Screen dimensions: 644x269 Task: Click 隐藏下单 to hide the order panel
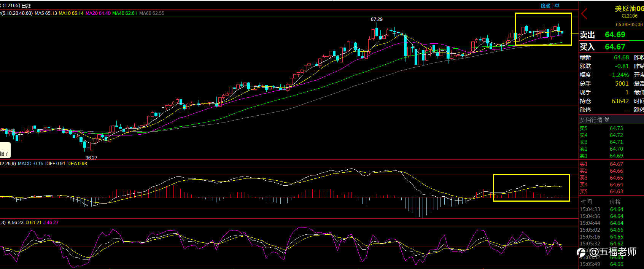click(x=550, y=6)
